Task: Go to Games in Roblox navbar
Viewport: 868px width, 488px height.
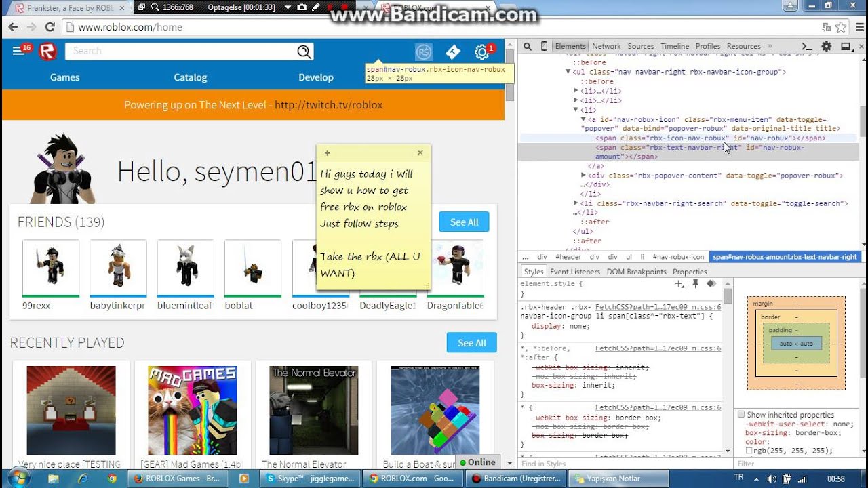Action: coord(65,77)
